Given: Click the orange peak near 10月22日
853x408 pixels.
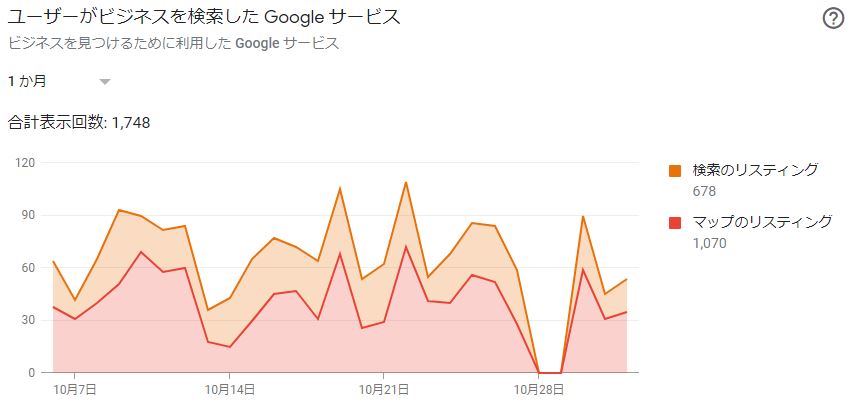Looking at the screenshot, I should (406, 182).
